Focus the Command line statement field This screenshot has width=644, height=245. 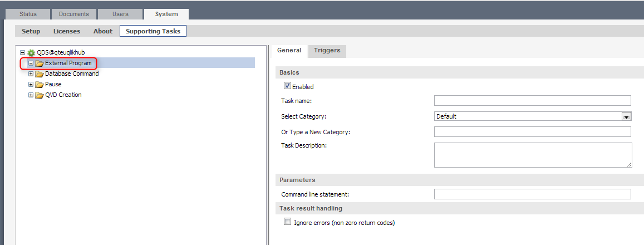coord(532,194)
